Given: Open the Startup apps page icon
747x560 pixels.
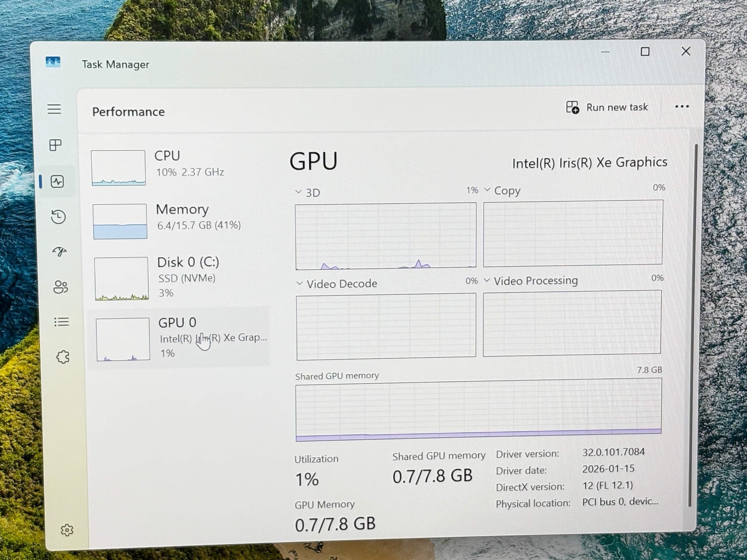Looking at the screenshot, I should 59,252.
